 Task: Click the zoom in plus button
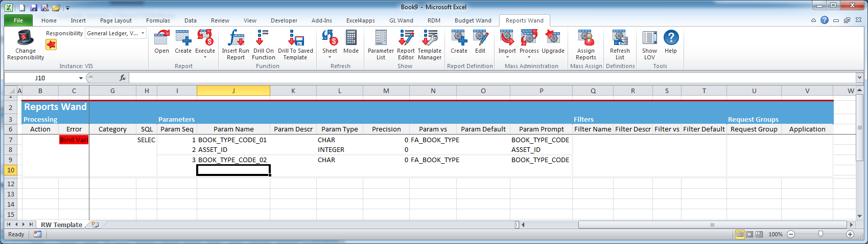pos(850,234)
